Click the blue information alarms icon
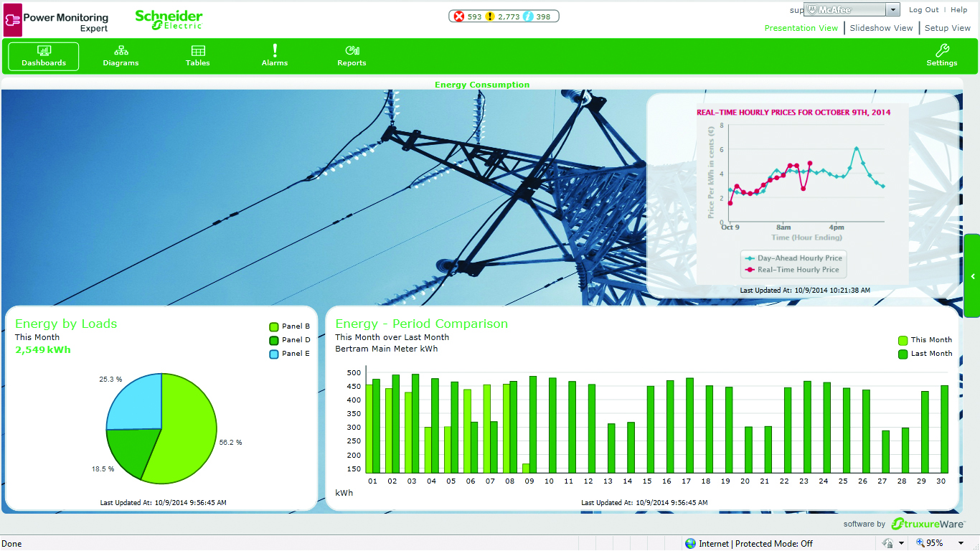The image size is (980, 551). (529, 17)
